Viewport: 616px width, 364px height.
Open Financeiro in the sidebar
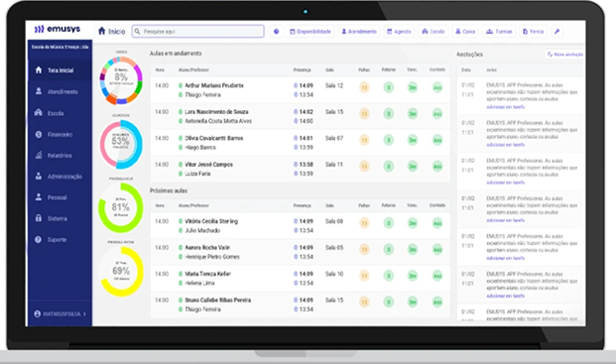coord(61,134)
